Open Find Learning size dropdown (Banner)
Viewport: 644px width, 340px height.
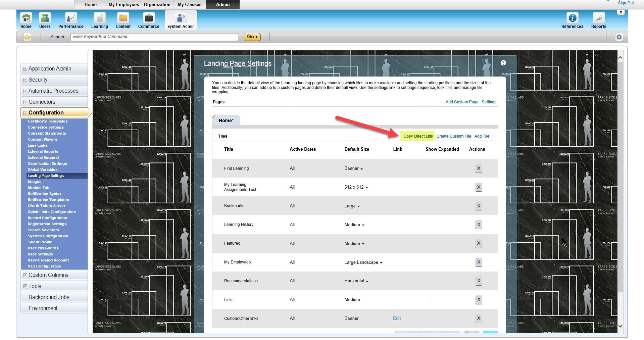(354, 168)
